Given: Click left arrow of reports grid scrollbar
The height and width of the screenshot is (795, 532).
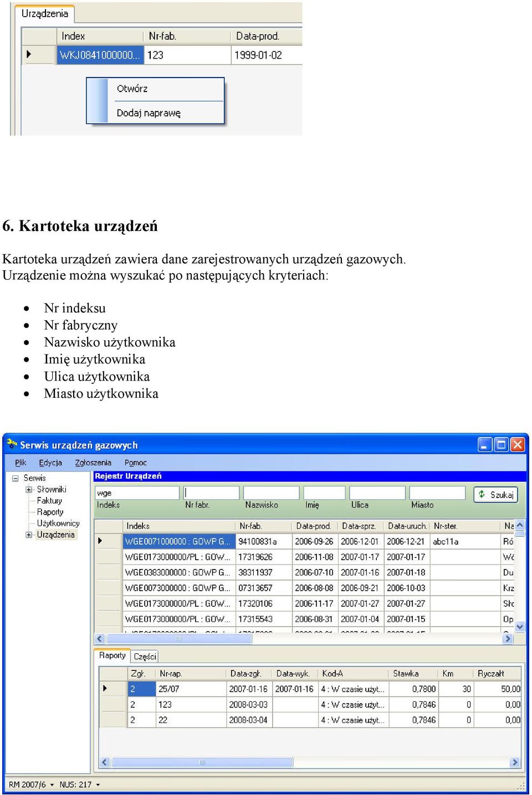Looking at the screenshot, I should point(105,763).
